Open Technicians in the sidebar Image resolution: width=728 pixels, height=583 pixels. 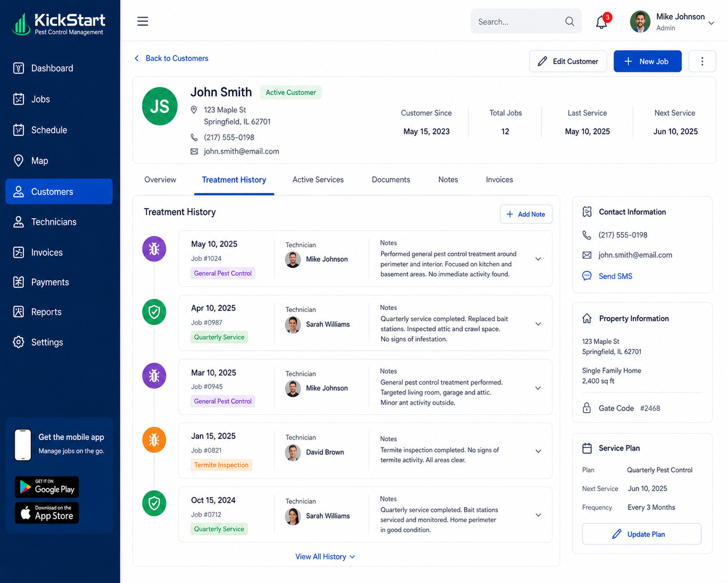(x=59, y=222)
